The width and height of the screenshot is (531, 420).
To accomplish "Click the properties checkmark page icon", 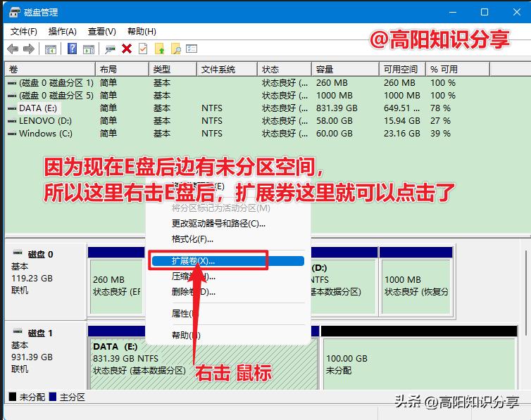I will 143,49.
